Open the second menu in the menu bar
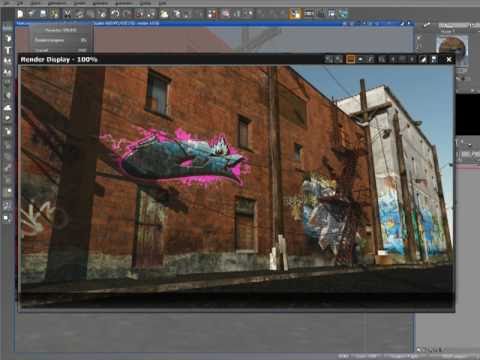Image resolution: width=480 pixels, height=360 pixels. point(20,3)
